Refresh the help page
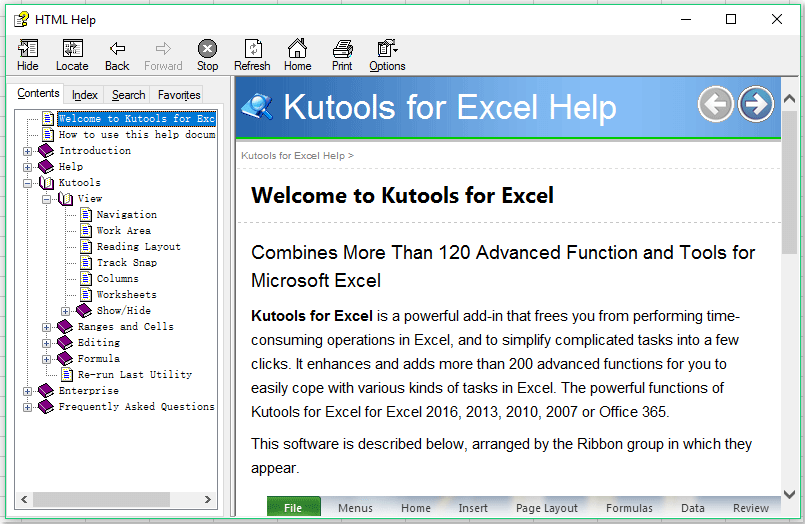Viewport: 805px width, 524px height. coord(252,50)
